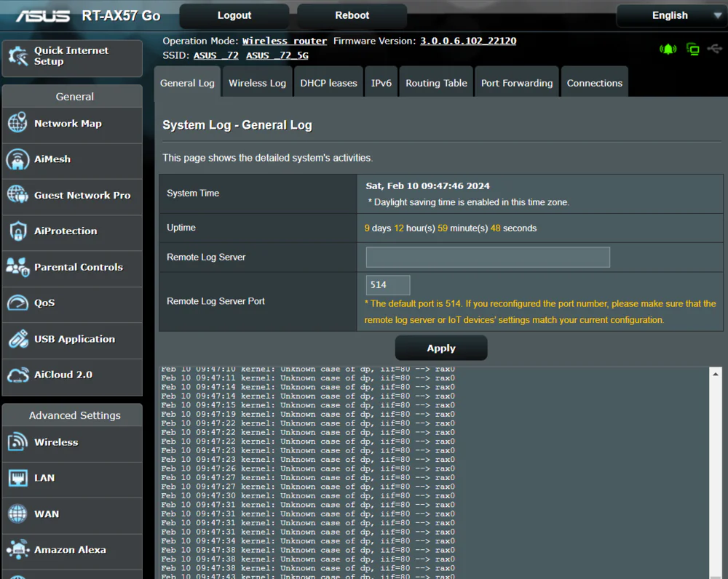Click the ASUS logo
Screen dimensions: 728x579
[43, 16]
